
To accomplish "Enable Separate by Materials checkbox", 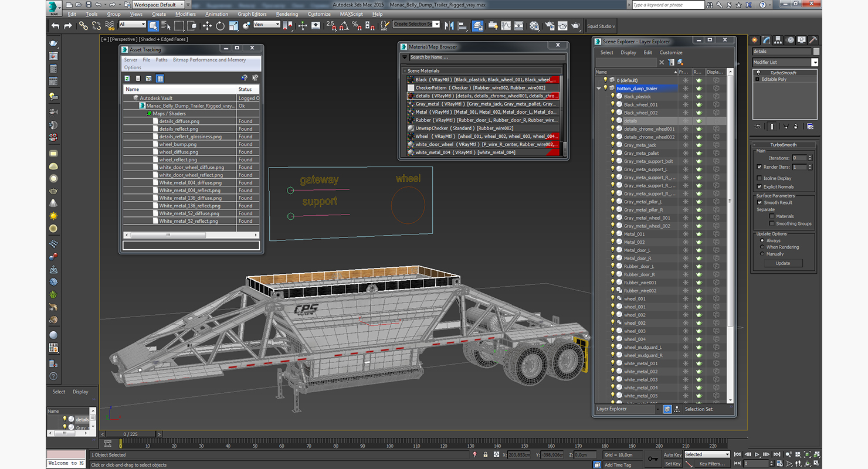I will point(772,216).
